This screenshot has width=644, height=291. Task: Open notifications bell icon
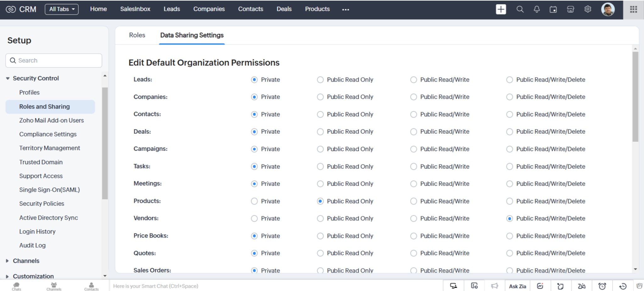tap(537, 9)
